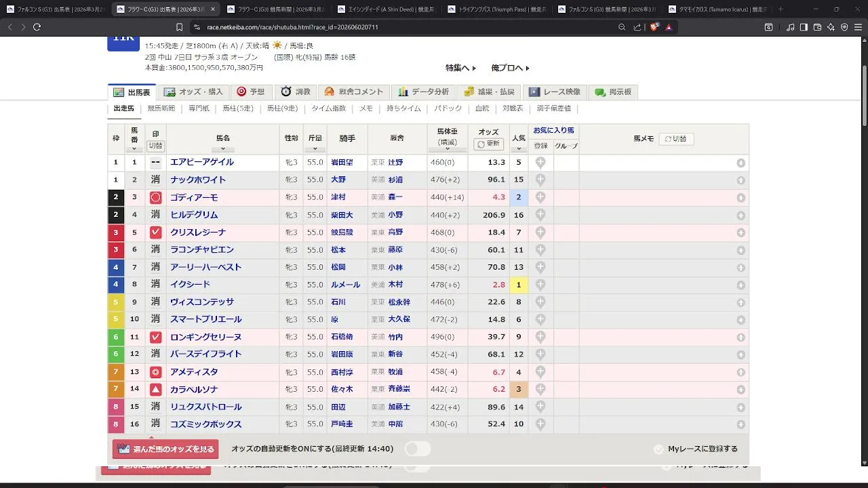This screenshot has height=488, width=868.
Task: Open jockey link ルメール
Action: pyautogui.click(x=345, y=285)
